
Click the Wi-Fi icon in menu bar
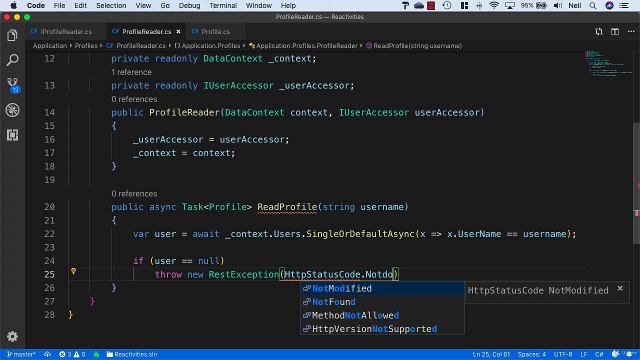[494, 5]
